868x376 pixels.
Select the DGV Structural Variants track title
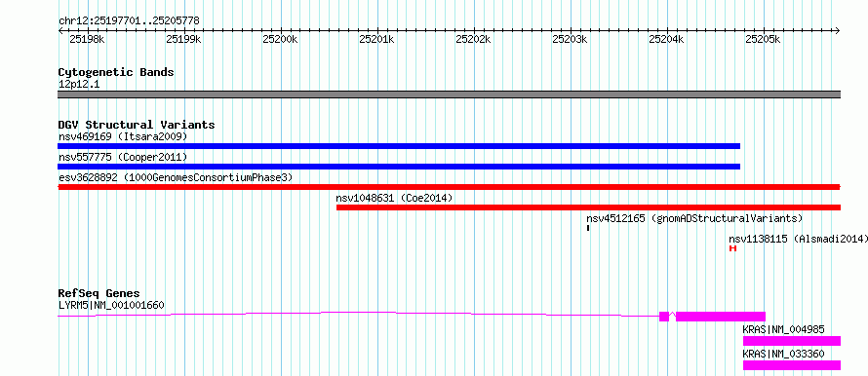pyautogui.click(x=137, y=125)
